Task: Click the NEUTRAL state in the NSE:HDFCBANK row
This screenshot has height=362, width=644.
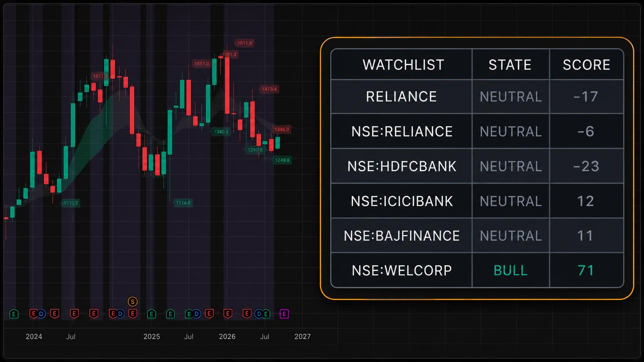Action: point(511,166)
